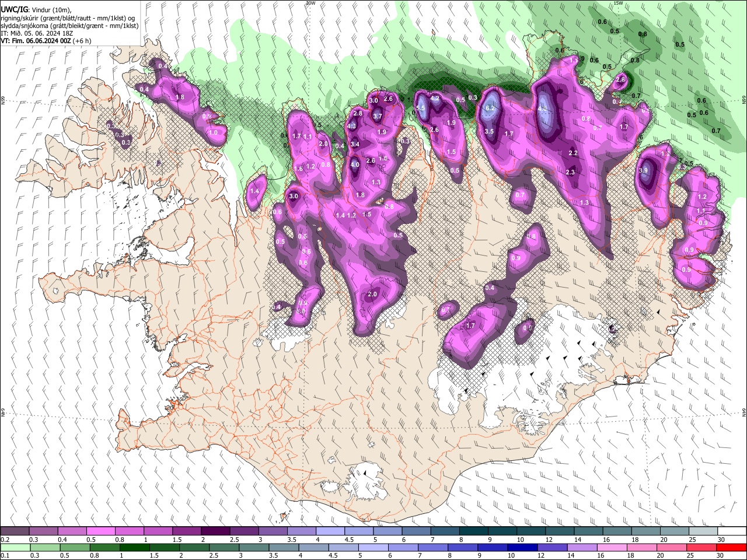Click the 2.3 value label on map
Image resolution: width=747 pixels, height=560 pixels.
coord(570,172)
